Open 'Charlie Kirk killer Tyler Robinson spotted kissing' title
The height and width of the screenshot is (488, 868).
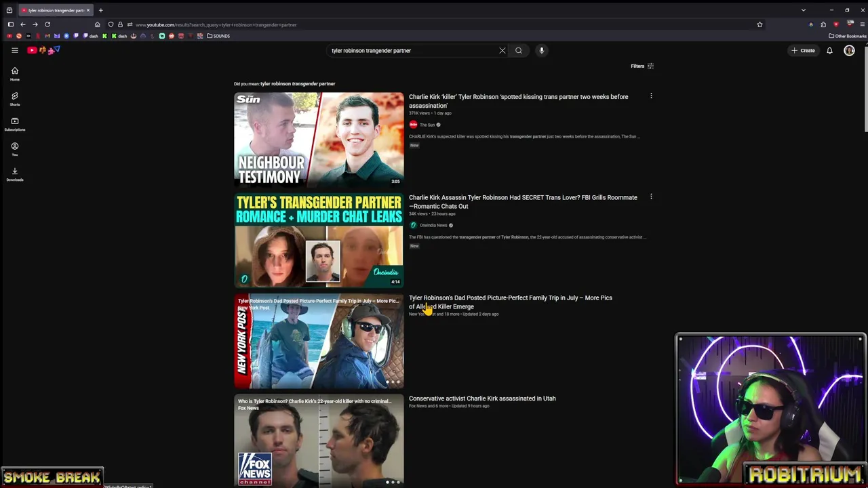pos(518,101)
